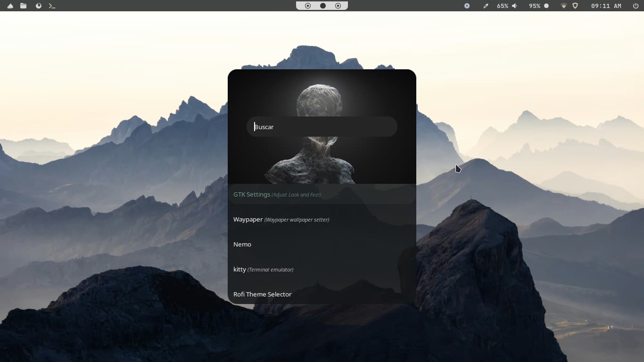Open the power menu icon

point(636,6)
